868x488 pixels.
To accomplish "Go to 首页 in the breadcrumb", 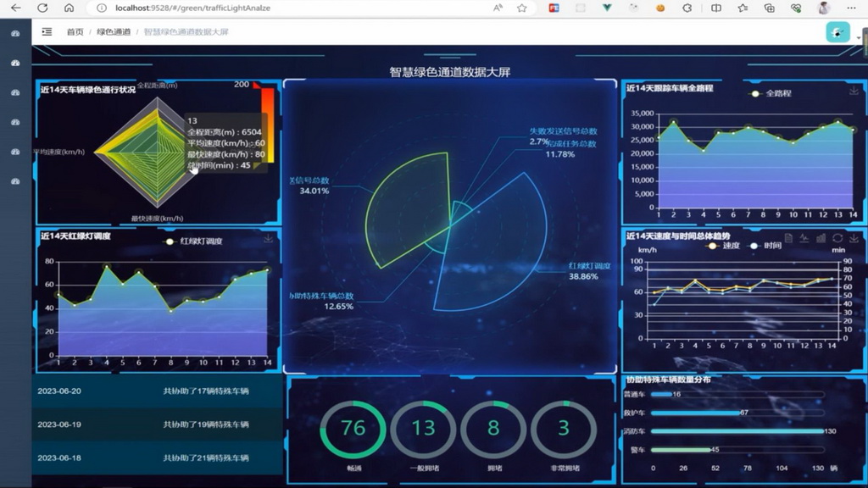I will tap(75, 32).
